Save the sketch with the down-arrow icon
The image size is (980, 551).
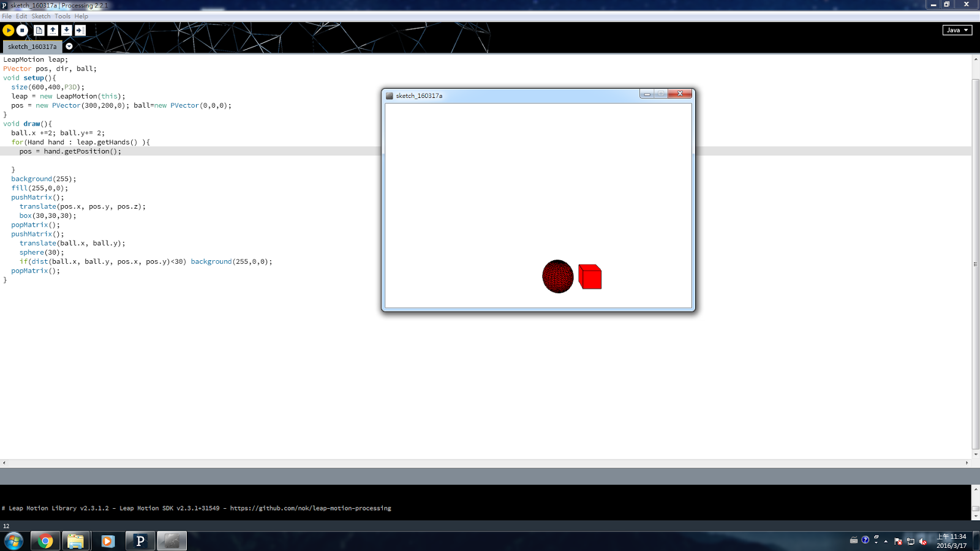(66, 30)
